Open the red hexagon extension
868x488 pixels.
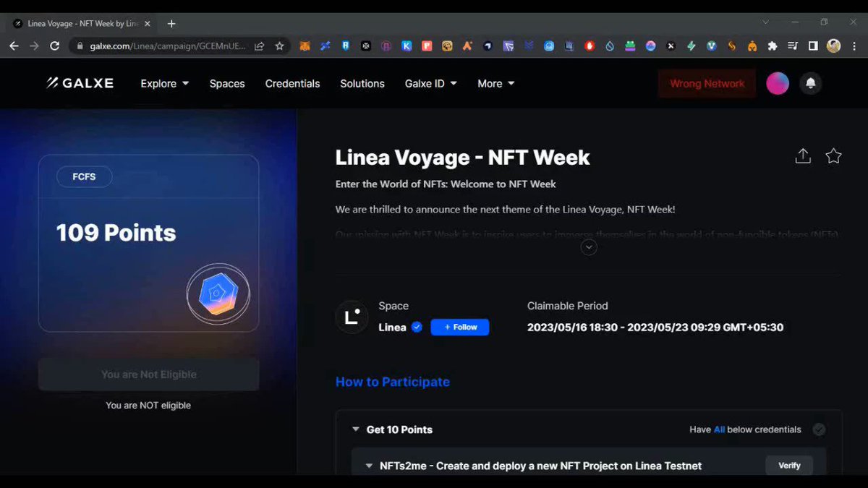590,46
